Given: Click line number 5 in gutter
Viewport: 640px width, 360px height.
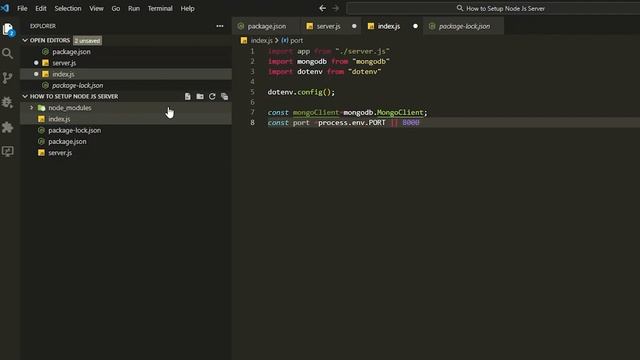Looking at the screenshot, I should point(252,92).
